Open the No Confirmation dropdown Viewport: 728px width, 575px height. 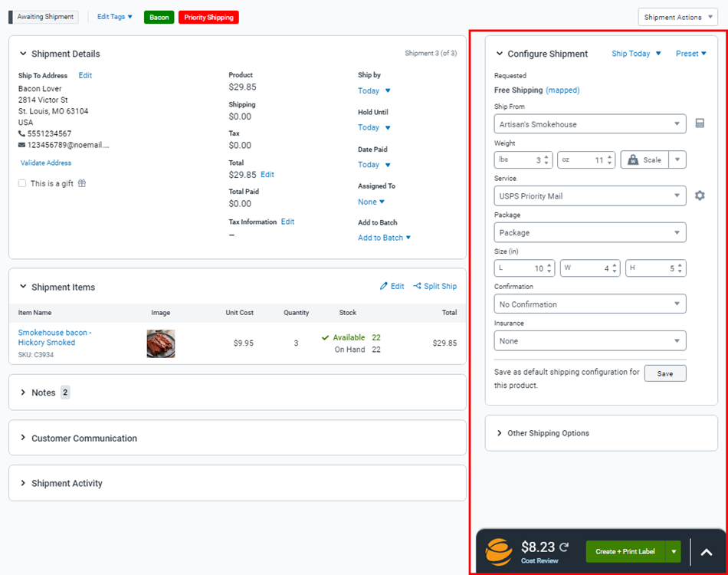coord(589,304)
